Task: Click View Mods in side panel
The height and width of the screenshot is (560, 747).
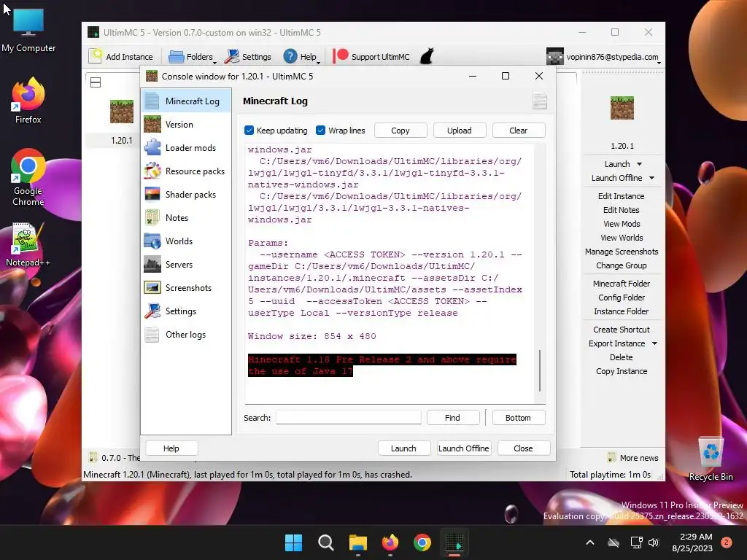Action: click(x=622, y=224)
